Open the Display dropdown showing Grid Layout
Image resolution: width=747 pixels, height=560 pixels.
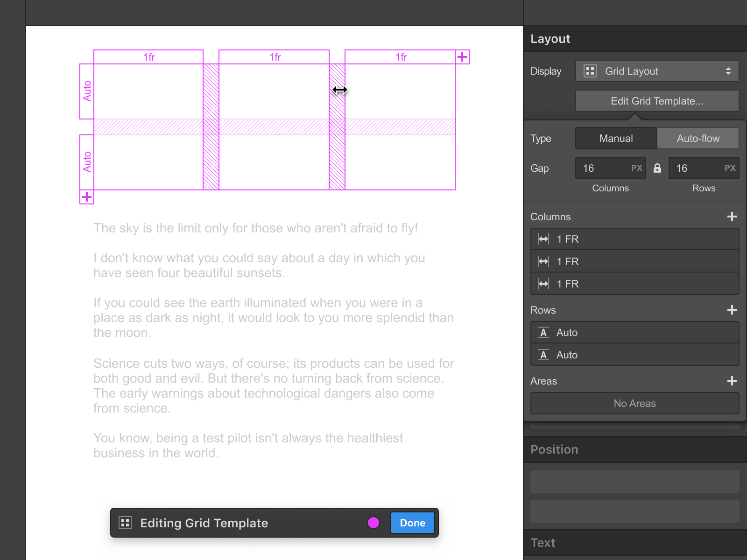pos(657,71)
